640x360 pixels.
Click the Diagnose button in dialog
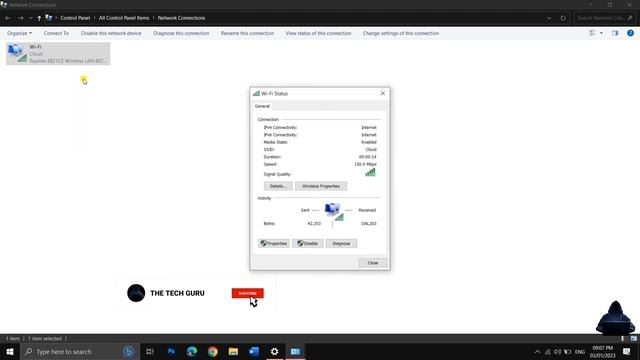click(341, 244)
